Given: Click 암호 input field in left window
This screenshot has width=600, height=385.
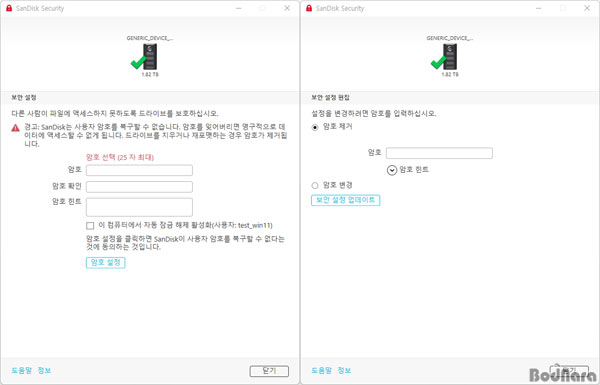Looking at the screenshot, I should coord(139,170).
